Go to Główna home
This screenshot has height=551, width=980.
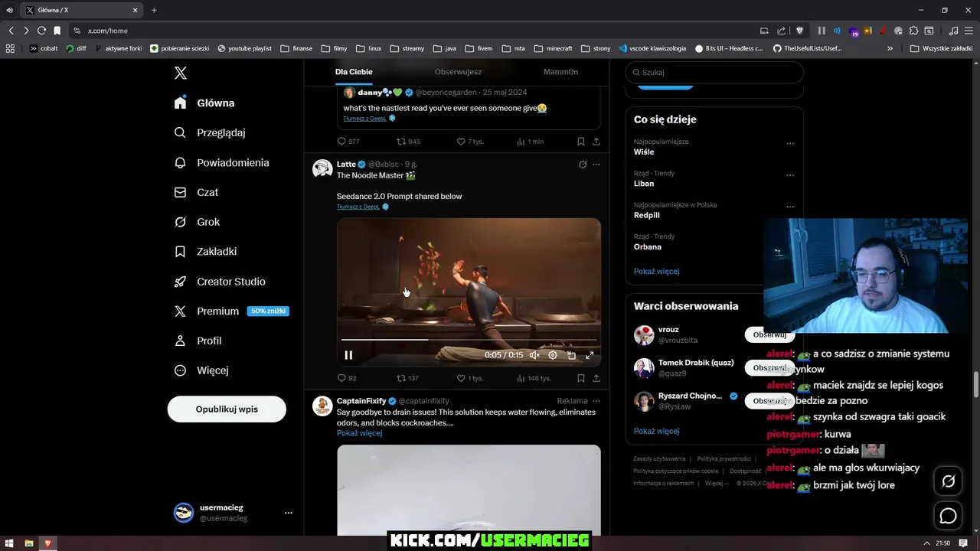point(204,103)
